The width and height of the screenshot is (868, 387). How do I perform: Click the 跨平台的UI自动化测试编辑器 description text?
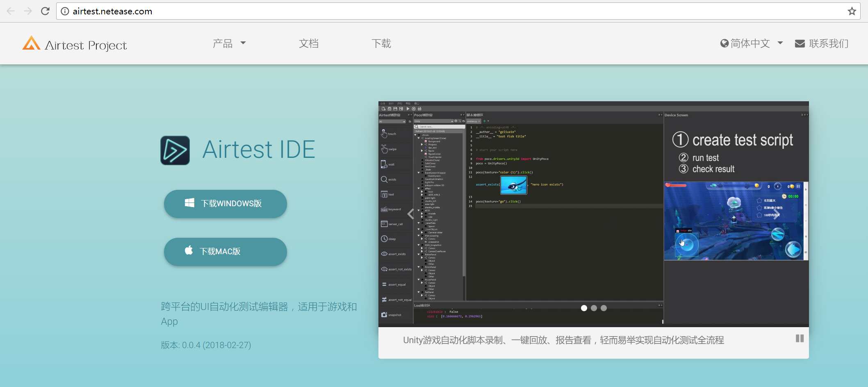point(259,314)
